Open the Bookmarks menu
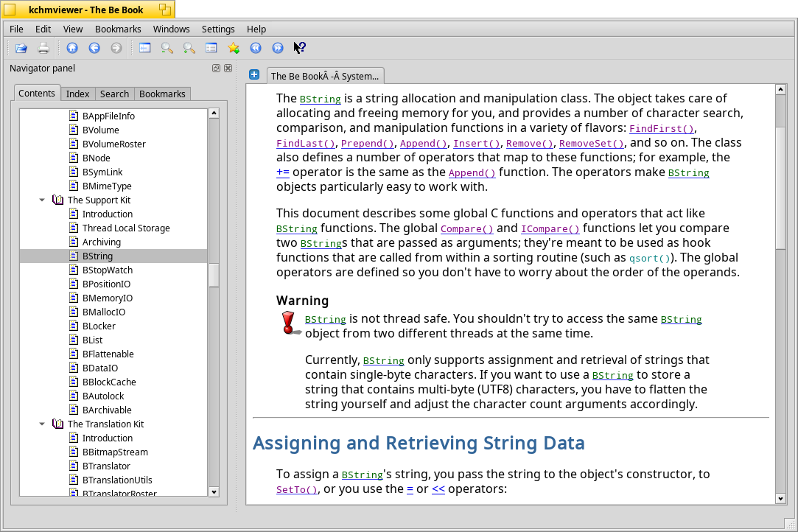798x532 pixels. click(x=118, y=29)
